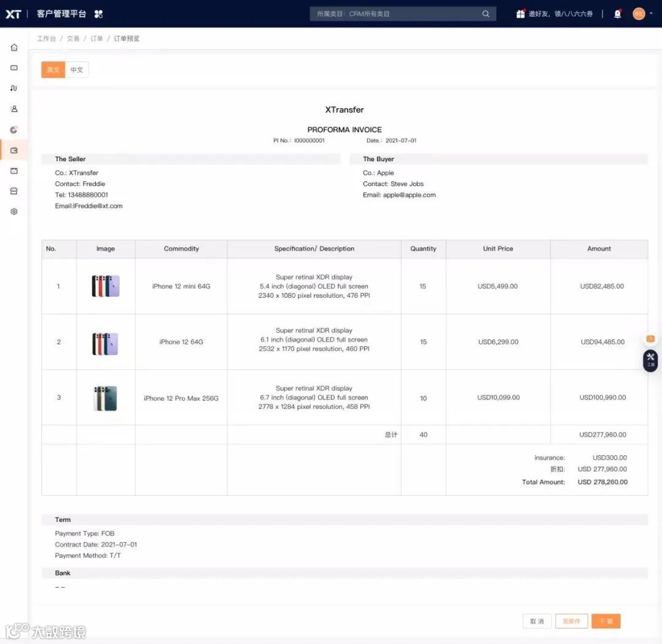
Task: Click the total quantity 40 cell
Action: click(x=424, y=434)
